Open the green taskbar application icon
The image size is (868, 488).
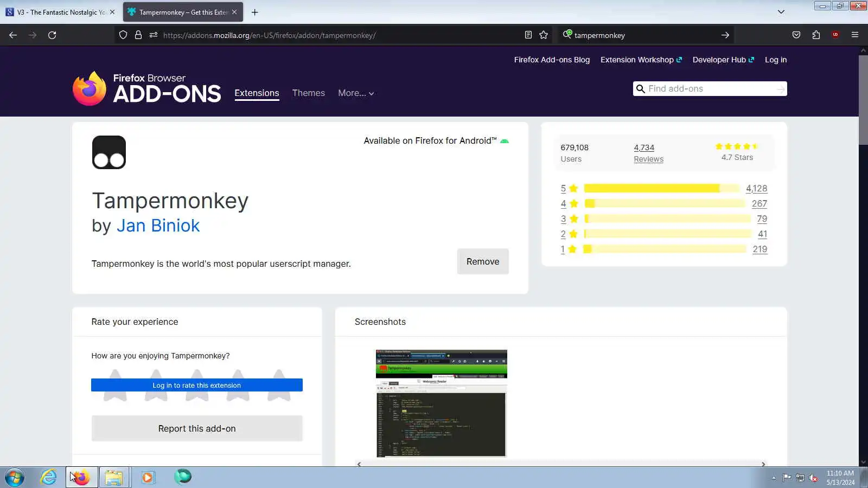183,477
